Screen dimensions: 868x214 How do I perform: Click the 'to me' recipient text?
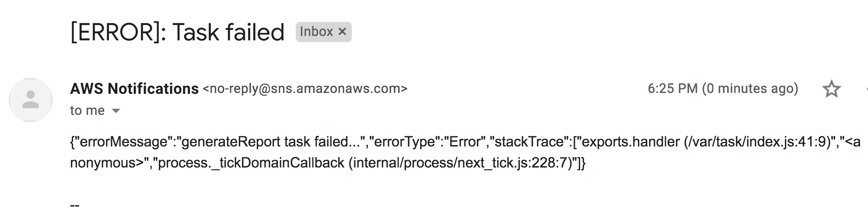coord(87,111)
